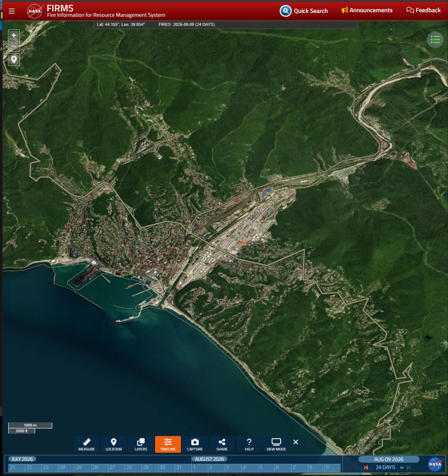The height and width of the screenshot is (476, 448).
Task: Select July 29 on the timeline
Action: click(150, 468)
